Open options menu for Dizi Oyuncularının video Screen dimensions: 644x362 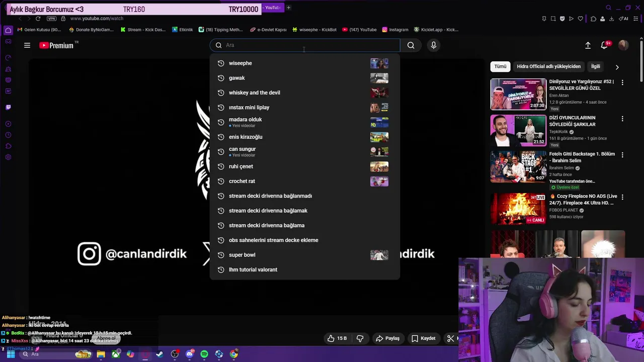tap(622, 119)
